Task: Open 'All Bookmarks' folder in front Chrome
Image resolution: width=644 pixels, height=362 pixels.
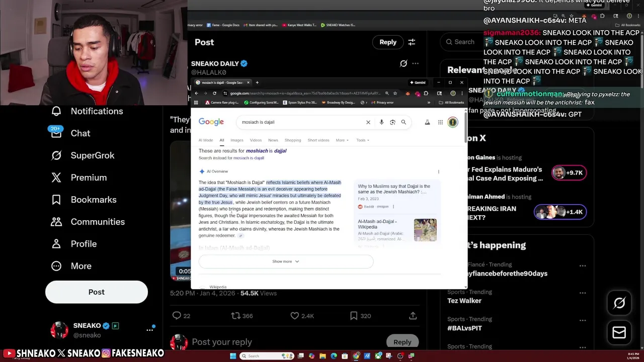Action: point(451,103)
